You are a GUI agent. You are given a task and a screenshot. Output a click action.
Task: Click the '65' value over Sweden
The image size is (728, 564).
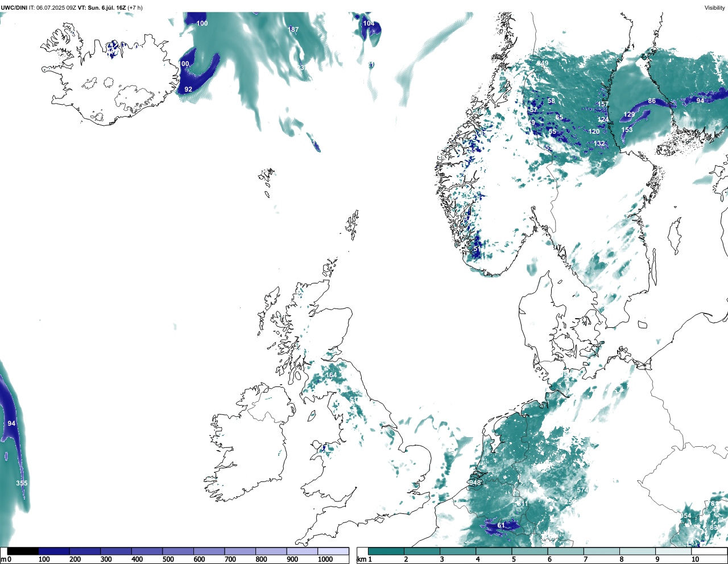tap(559, 117)
